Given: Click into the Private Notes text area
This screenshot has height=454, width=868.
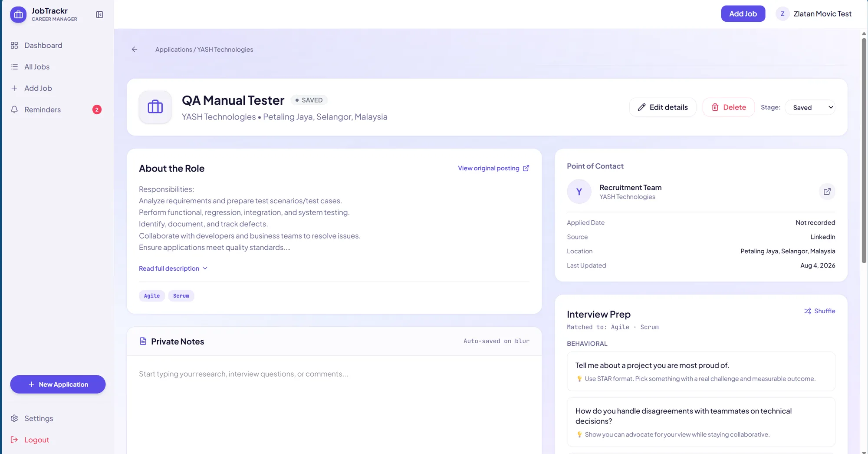Looking at the screenshot, I should click(x=334, y=404).
